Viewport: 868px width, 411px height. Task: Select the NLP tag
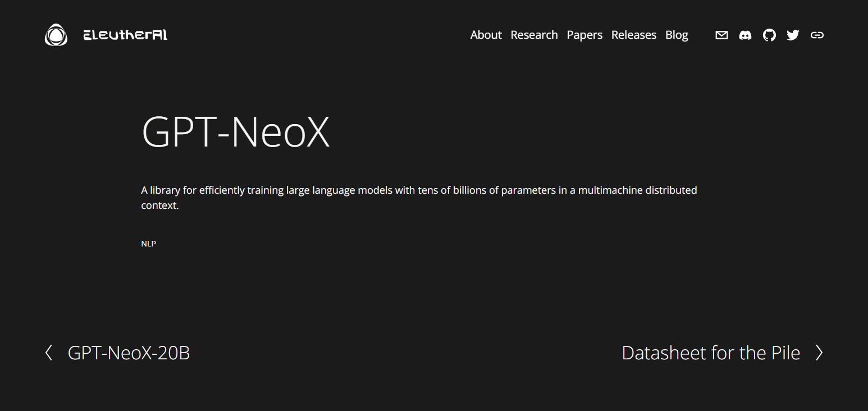click(148, 244)
